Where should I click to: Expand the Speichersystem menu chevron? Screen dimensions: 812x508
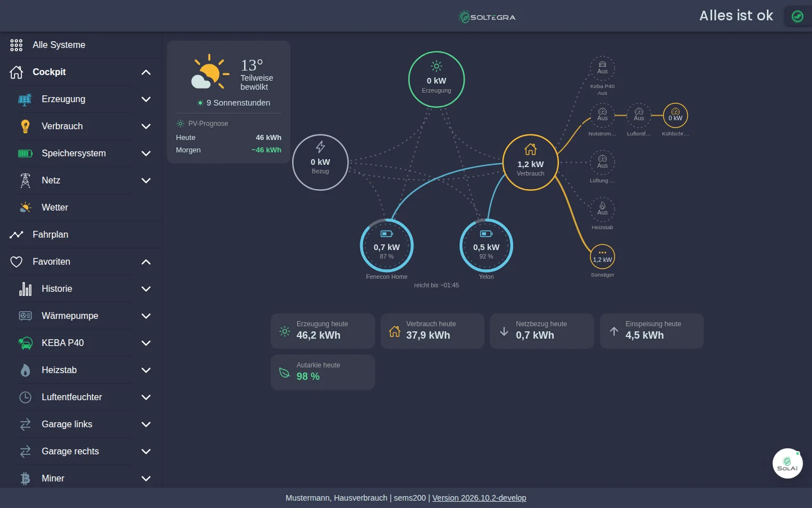(146, 154)
